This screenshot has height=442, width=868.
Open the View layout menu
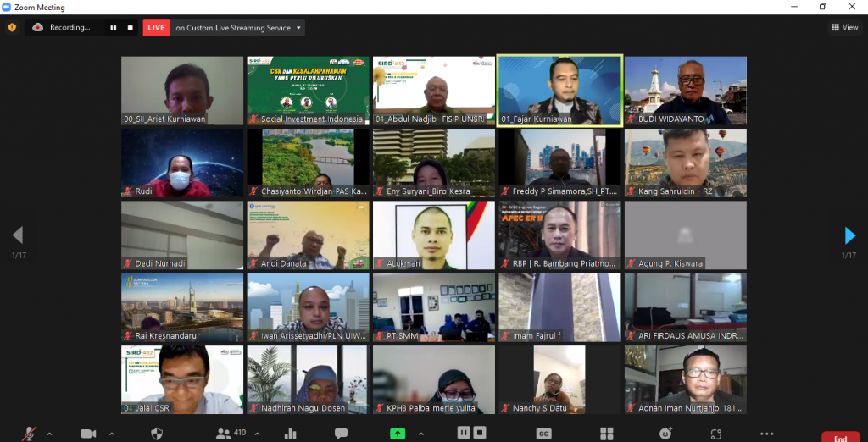pyautogui.click(x=844, y=27)
